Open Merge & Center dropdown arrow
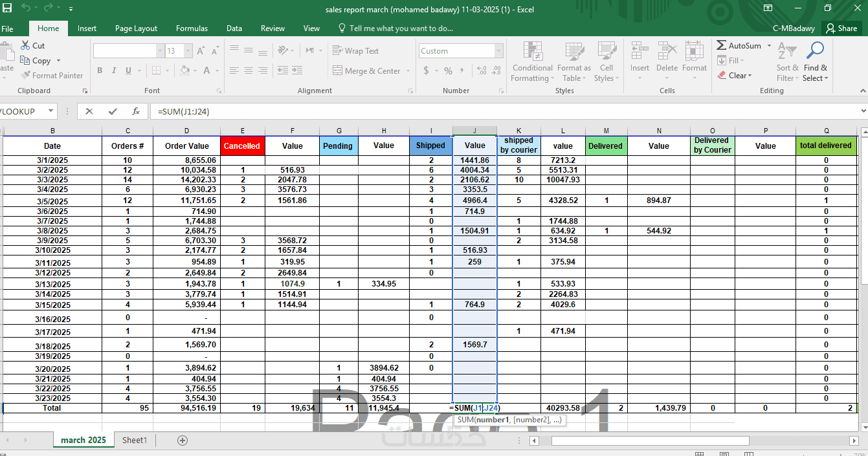 (x=408, y=71)
